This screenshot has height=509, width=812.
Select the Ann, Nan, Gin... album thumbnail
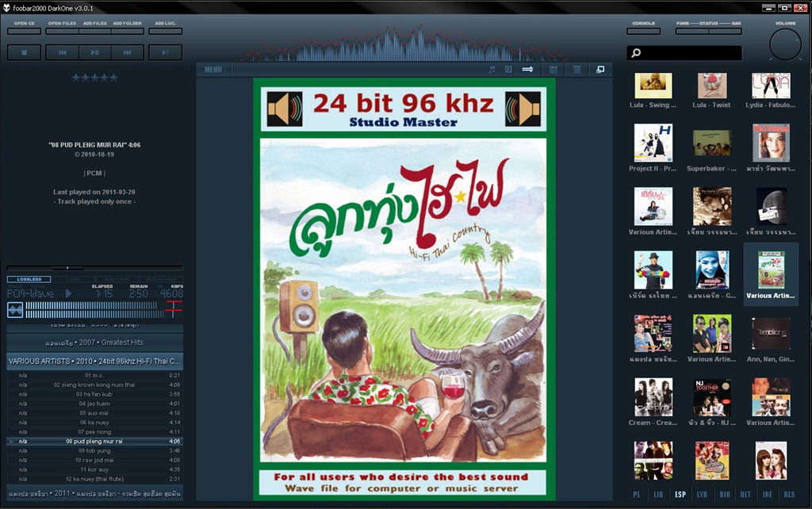[x=771, y=334]
